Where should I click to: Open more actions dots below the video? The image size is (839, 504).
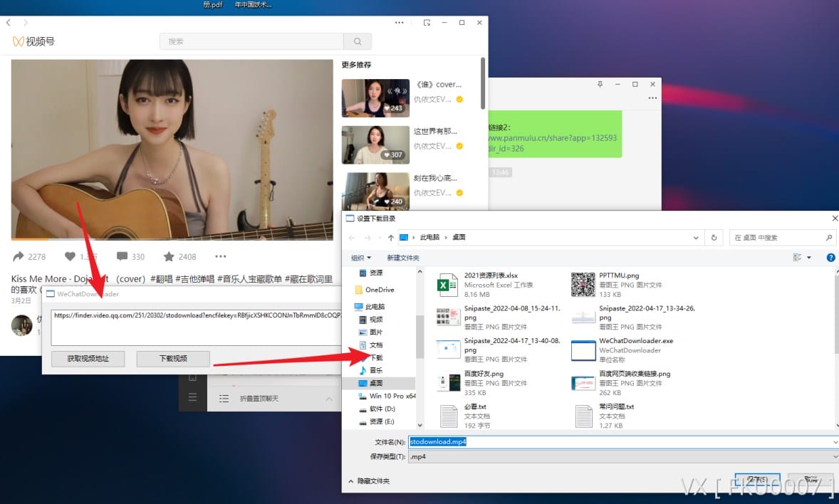coord(221,256)
